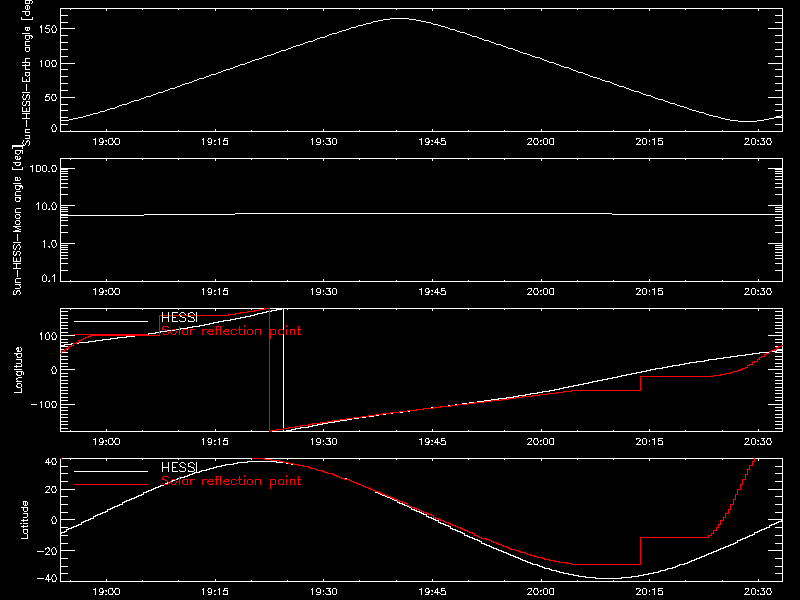The width and height of the screenshot is (800, 600).
Task: Click 100.0 tick on Moon angle axis
Action: point(44,168)
